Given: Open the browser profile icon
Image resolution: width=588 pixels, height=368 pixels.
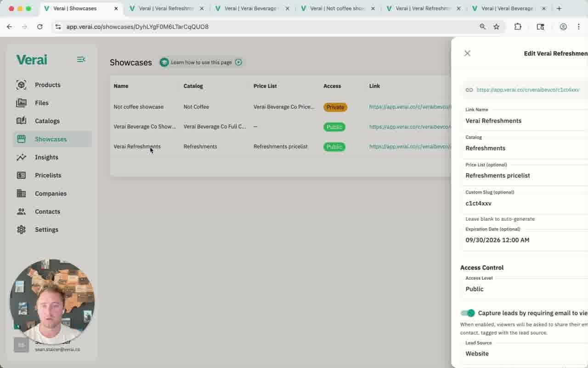Looking at the screenshot, I should (x=563, y=27).
